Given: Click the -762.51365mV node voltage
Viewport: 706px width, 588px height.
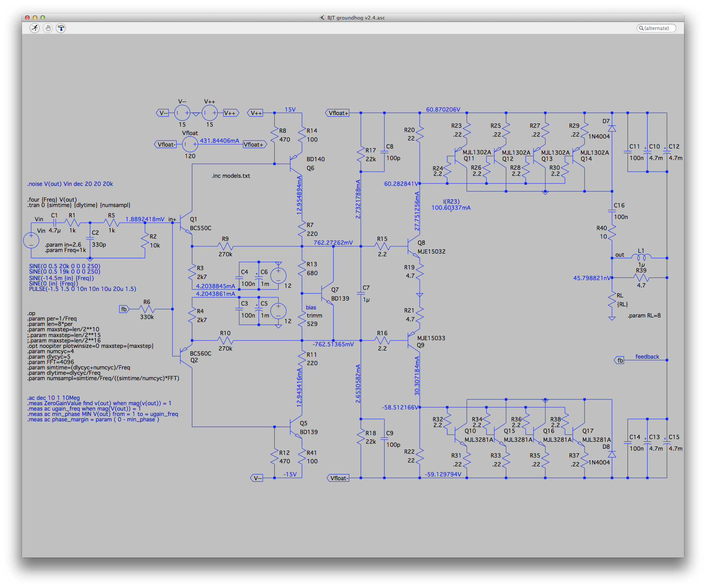Looking at the screenshot, I should tap(333, 344).
